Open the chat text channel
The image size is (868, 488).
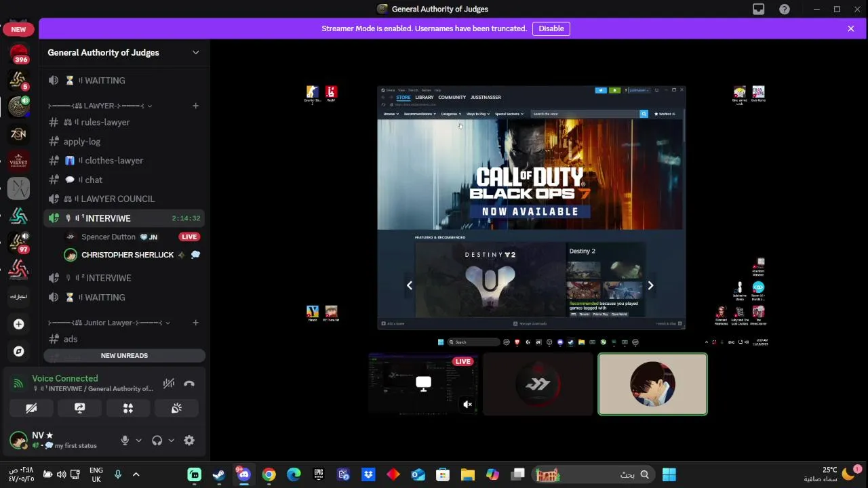click(124, 180)
